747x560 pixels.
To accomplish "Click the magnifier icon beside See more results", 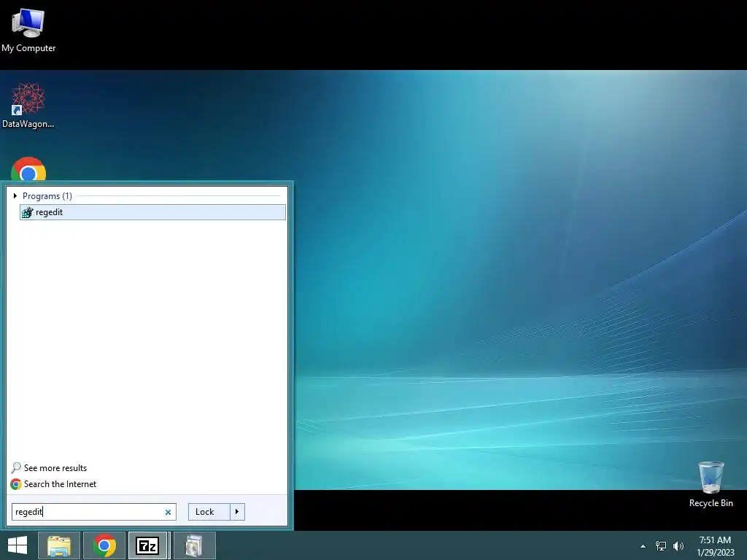I will tap(16, 467).
